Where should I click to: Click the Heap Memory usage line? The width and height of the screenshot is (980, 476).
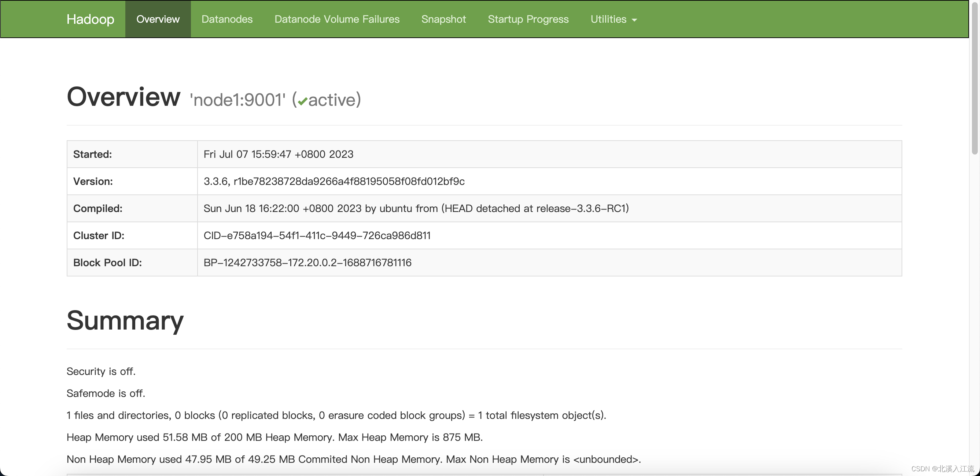[274, 437]
